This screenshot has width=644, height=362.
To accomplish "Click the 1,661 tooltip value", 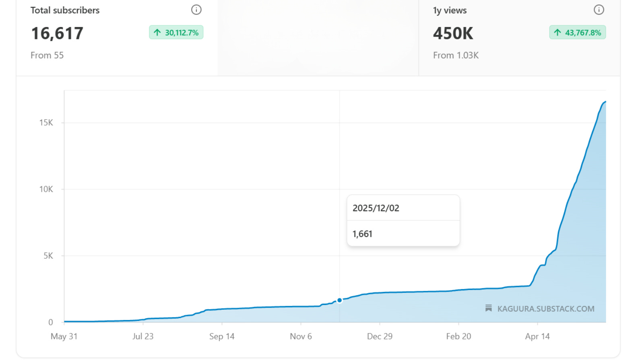I will (x=362, y=234).
